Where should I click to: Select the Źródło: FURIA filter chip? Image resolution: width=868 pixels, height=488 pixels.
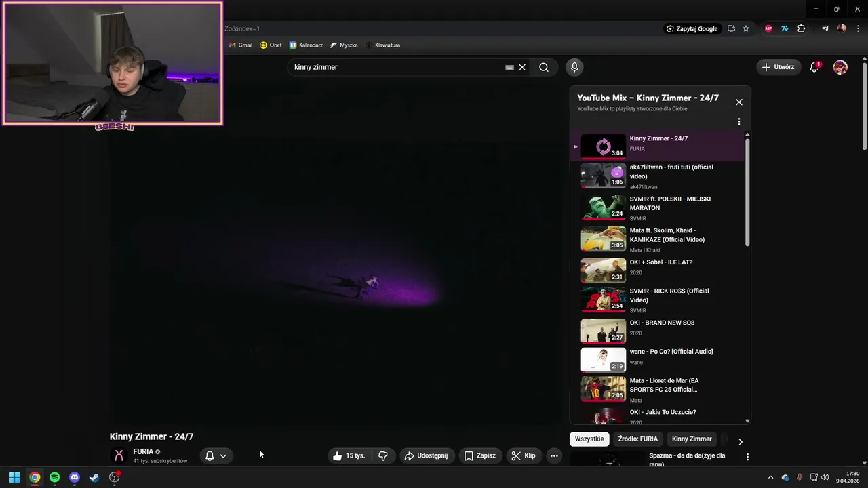point(638,439)
